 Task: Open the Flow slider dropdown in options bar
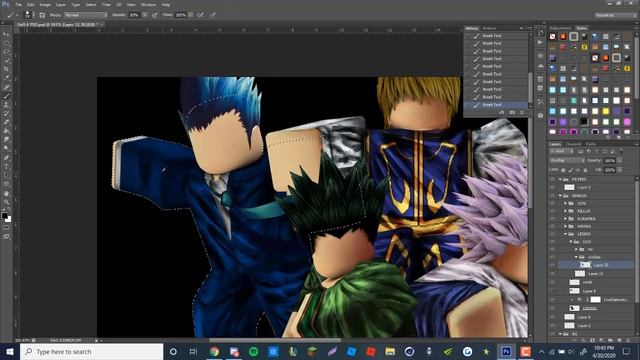(x=190, y=15)
